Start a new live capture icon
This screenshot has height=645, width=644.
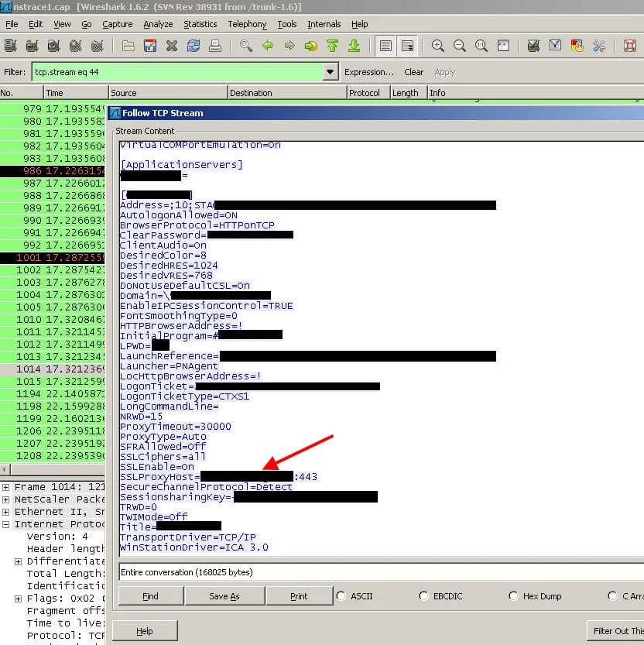click(53, 45)
